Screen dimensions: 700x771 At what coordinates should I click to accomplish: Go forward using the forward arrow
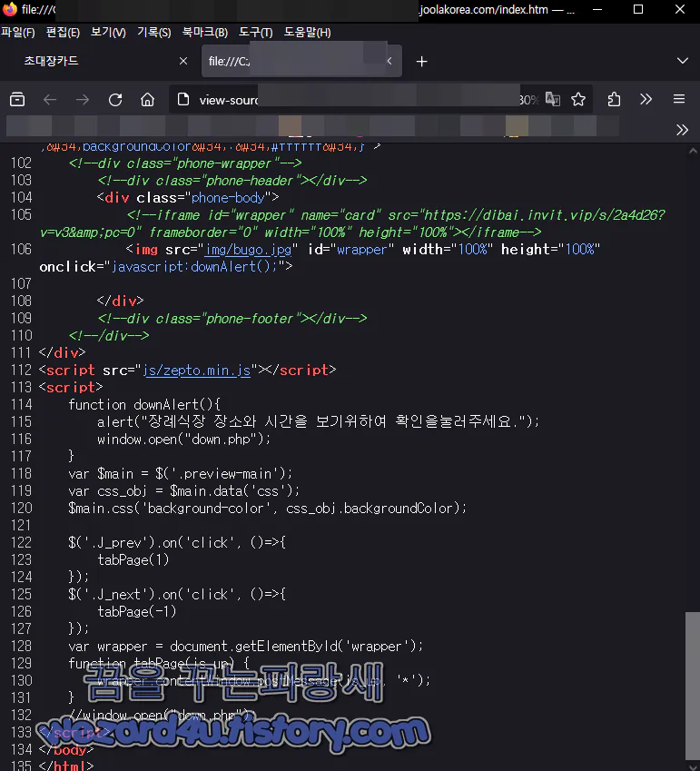click(x=83, y=100)
